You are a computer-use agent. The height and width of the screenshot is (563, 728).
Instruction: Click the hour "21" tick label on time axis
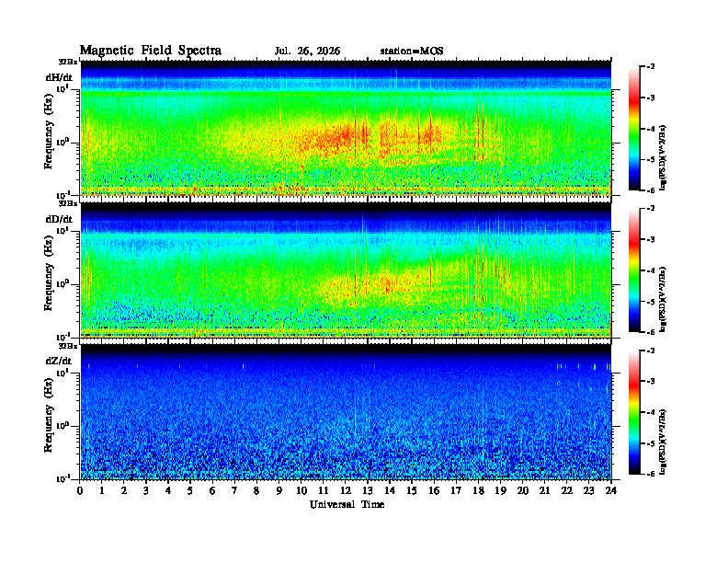pyautogui.click(x=544, y=490)
